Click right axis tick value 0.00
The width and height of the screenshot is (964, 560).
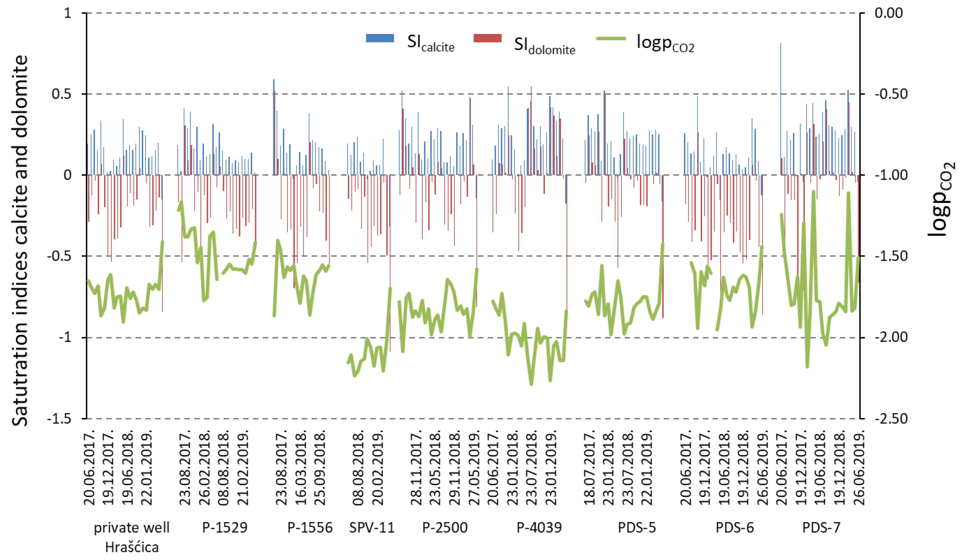(x=889, y=13)
